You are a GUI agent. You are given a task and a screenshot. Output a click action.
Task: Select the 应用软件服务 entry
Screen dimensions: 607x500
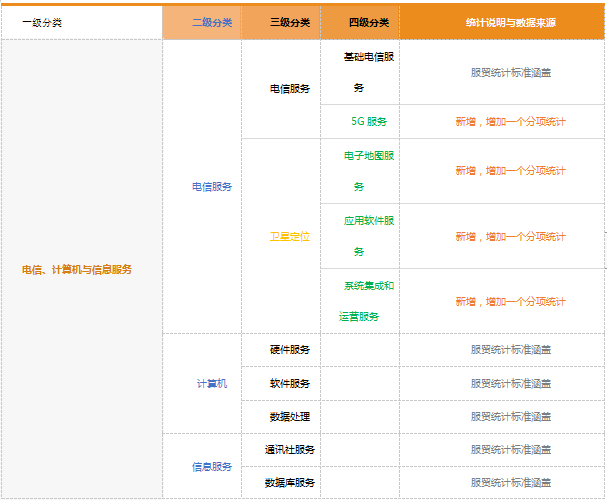pyautogui.click(x=367, y=236)
